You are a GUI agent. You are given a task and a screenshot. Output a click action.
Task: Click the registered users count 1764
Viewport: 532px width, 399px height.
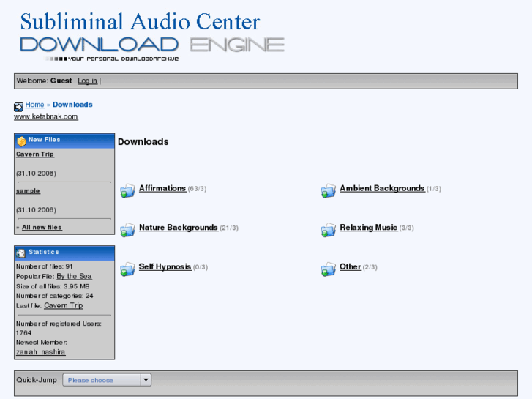[x=23, y=333]
